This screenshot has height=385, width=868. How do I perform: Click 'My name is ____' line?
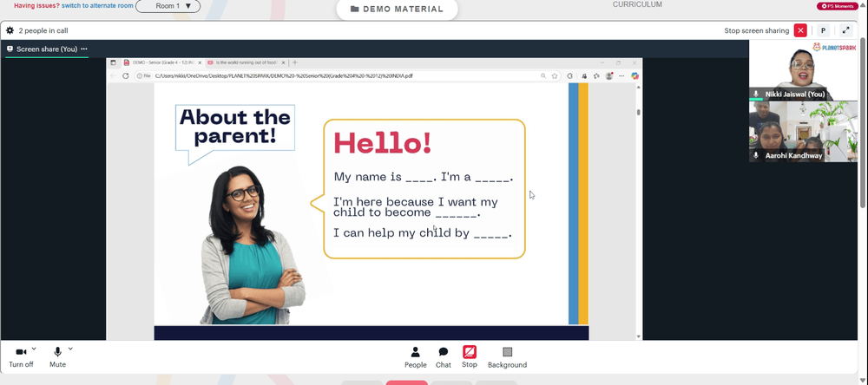(x=424, y=177)
